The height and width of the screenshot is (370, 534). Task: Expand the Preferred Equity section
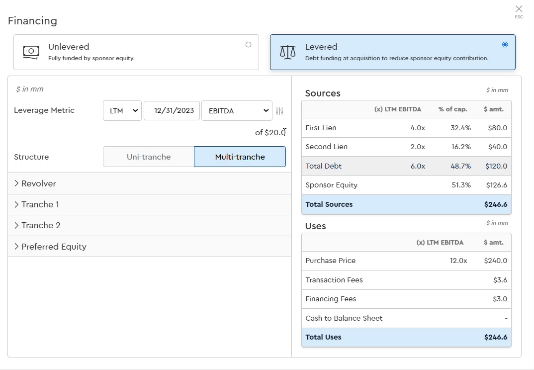(150, 246)
